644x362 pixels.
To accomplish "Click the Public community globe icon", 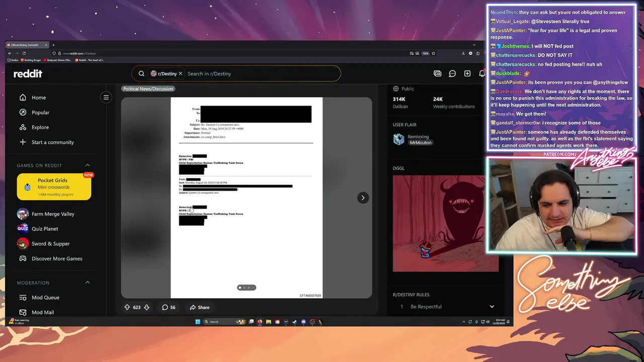I will tap(396, 88).
